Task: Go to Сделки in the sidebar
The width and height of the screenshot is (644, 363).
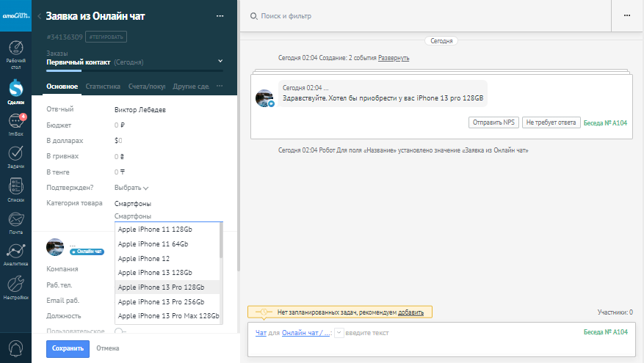Action: point(15,91)
